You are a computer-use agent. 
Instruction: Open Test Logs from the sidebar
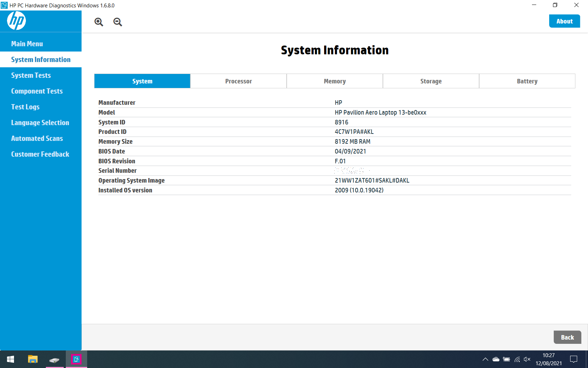coord(41,107)
